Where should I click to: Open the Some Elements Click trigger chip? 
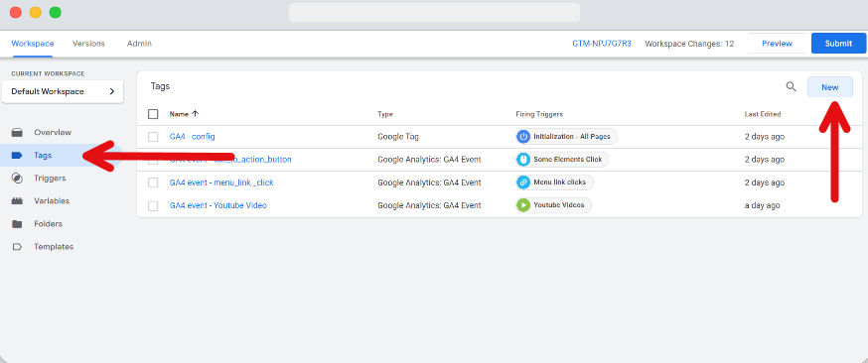562,160
